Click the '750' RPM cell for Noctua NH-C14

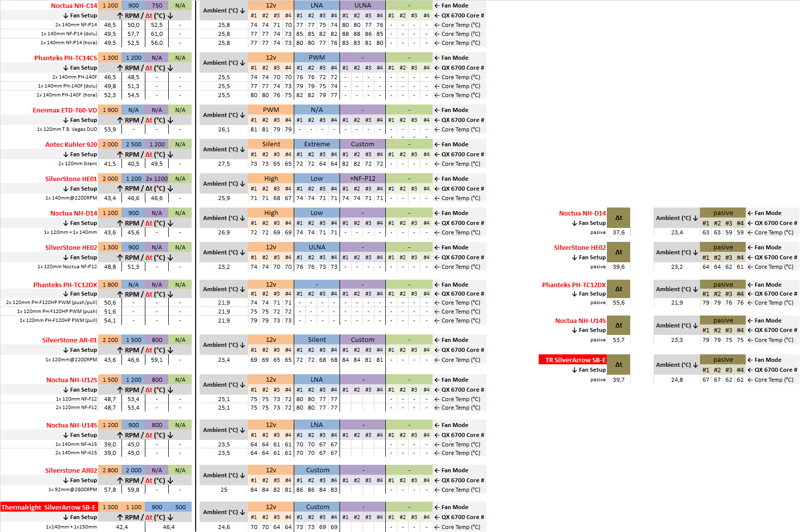pyautogui.click(x=157, y=5)
